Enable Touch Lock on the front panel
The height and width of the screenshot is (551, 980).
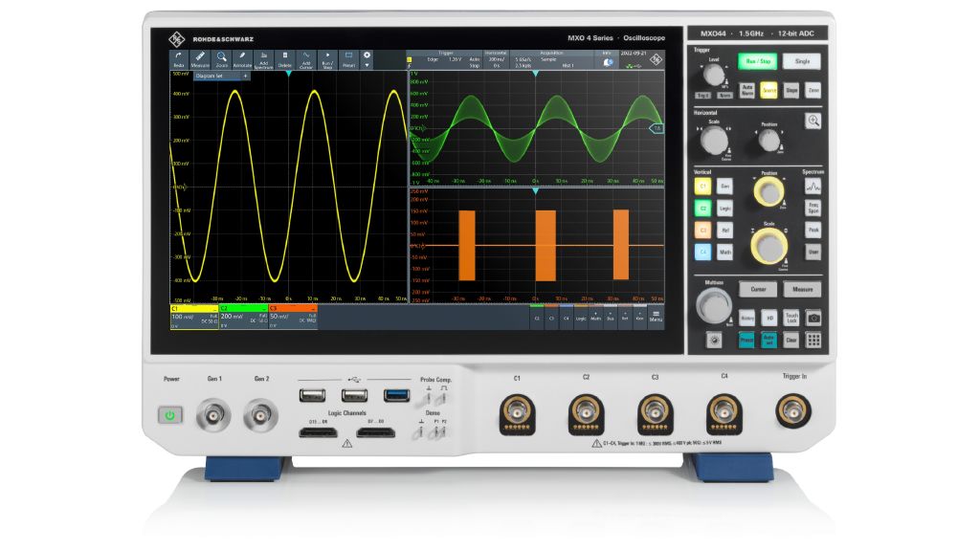pos(791,318)
